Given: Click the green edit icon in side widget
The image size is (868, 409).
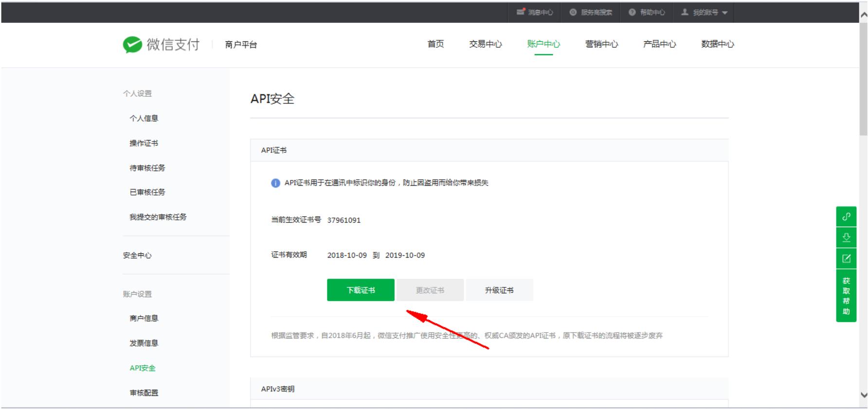Looking at the screenshot, I should click(846, 259).
